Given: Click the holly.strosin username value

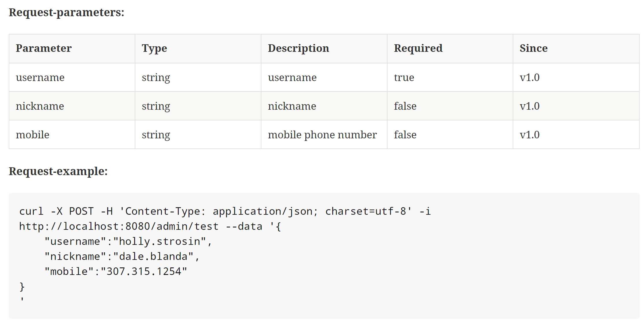Looking at the screenshot, I should (x=160, y=241).
